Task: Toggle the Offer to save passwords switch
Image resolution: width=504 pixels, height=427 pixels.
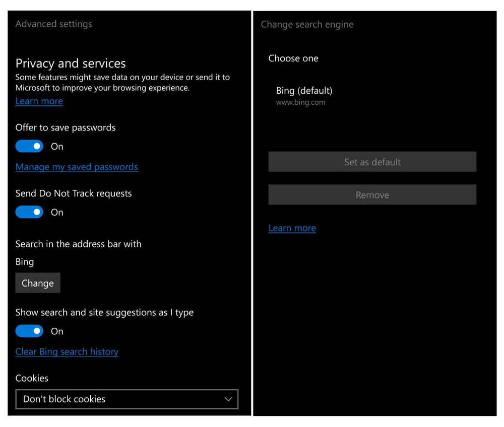Action: (x=29, y=146)
